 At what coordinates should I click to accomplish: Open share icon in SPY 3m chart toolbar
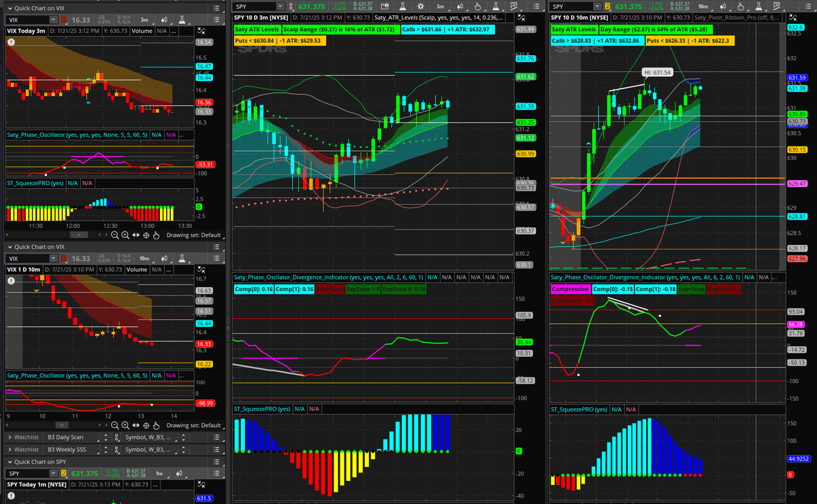(384, 6)
